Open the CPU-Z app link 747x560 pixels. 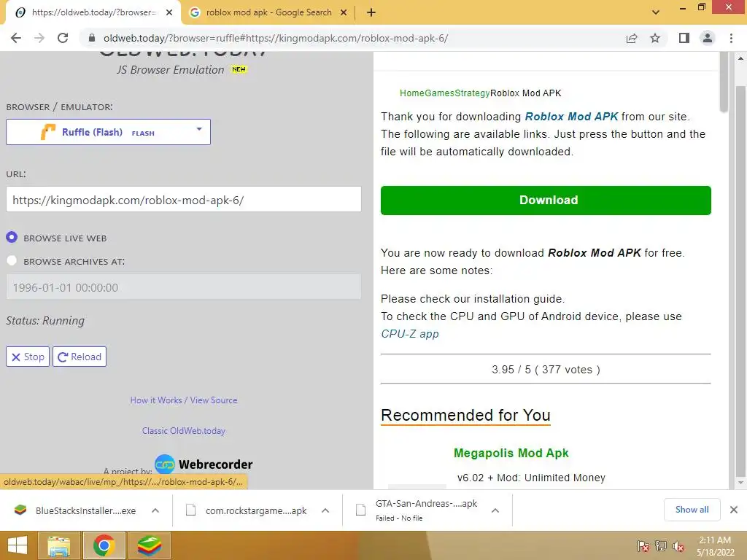(x=410, y=334)
